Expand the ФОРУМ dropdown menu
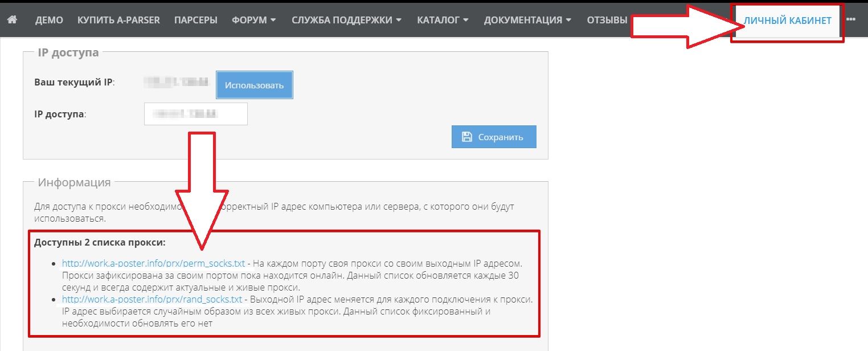Image resolution: width=868 pixels, height=351 pixels. tap(254, 20)
